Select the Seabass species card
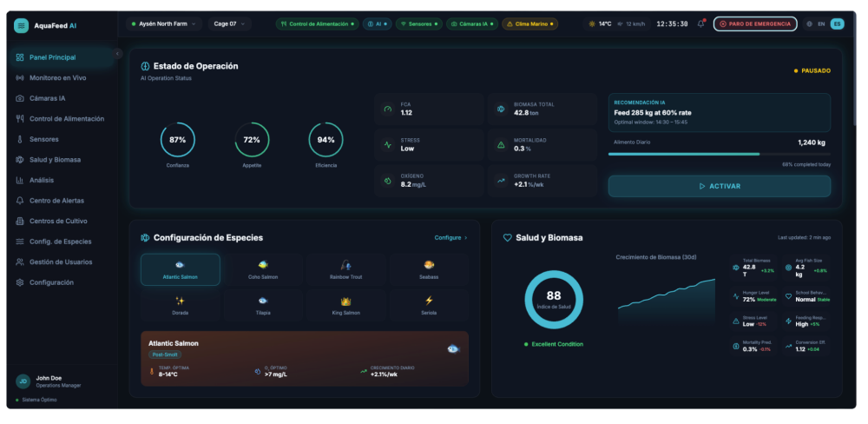 429,269
